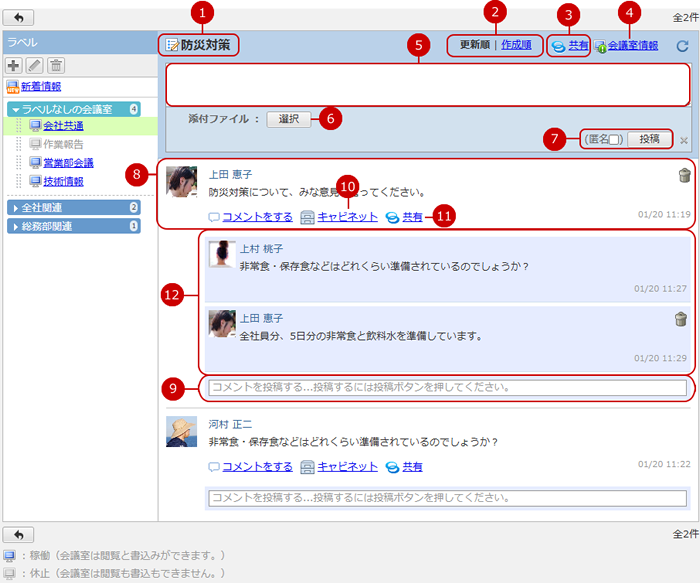Click the cabinet icon under 上田 恵子's post
The width and height of the screenshot is (700, 583).
click(x=307, y=217)
